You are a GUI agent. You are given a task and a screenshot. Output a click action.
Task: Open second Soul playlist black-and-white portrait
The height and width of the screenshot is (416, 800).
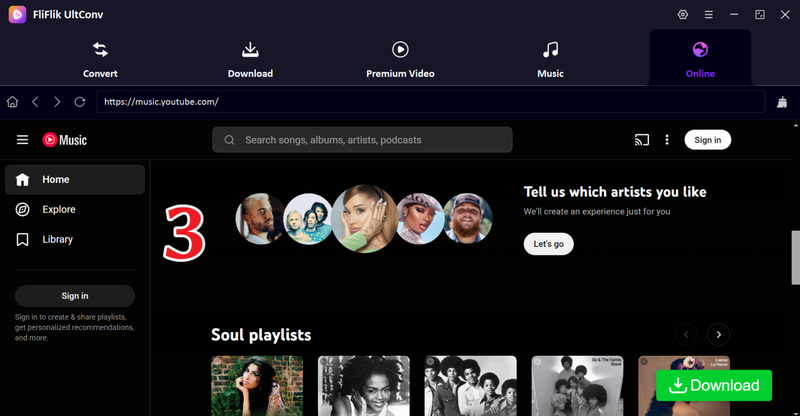pos(364,386)
